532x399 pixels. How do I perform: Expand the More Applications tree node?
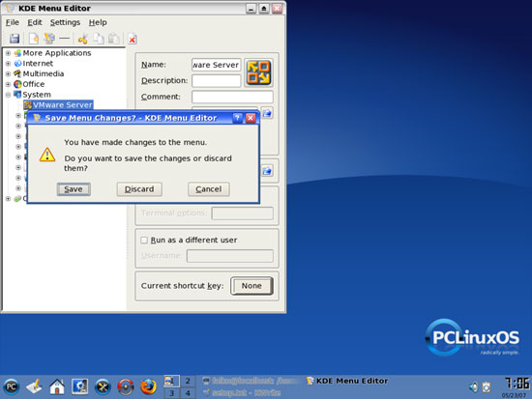click(8, 53)
